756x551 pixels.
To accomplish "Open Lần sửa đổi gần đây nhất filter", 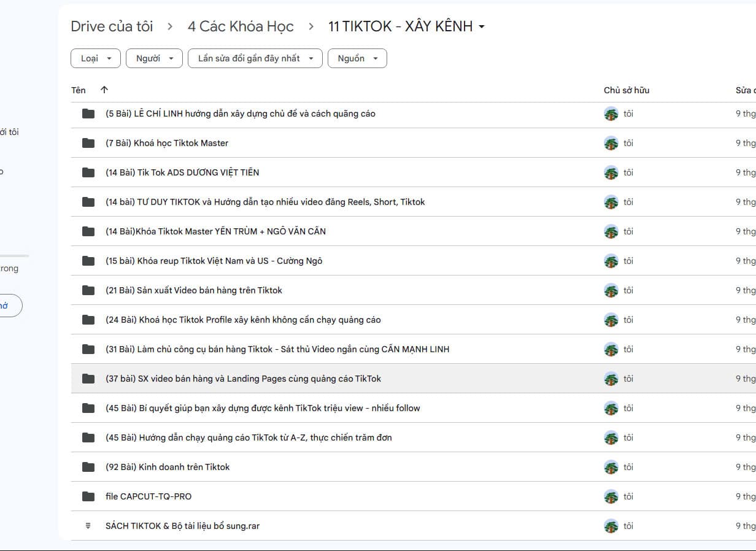I will 255,58.
